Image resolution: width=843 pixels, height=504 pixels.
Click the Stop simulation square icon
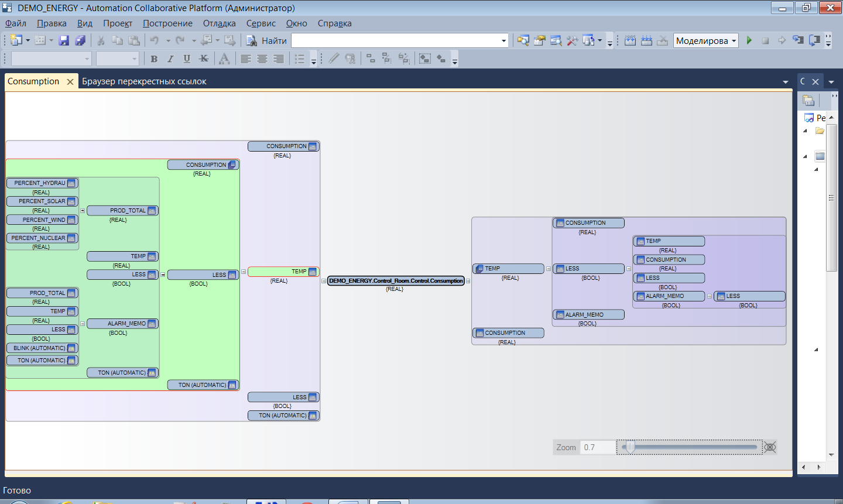click(765, 40)
